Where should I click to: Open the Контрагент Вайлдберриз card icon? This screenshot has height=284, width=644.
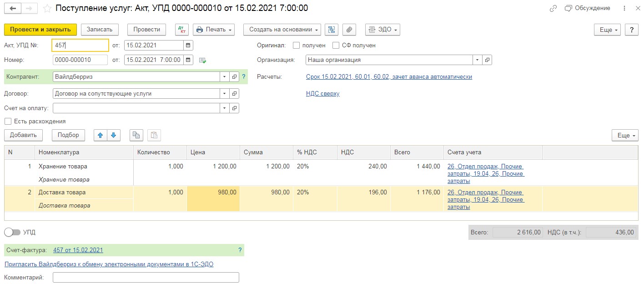pyautogui.click(x=234, y=77)
